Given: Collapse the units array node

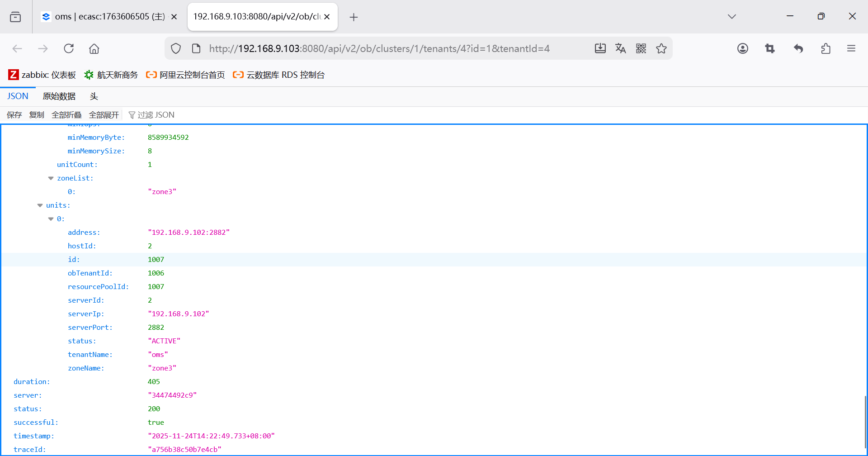Looking at the screenshot, I should coord(40,205).
